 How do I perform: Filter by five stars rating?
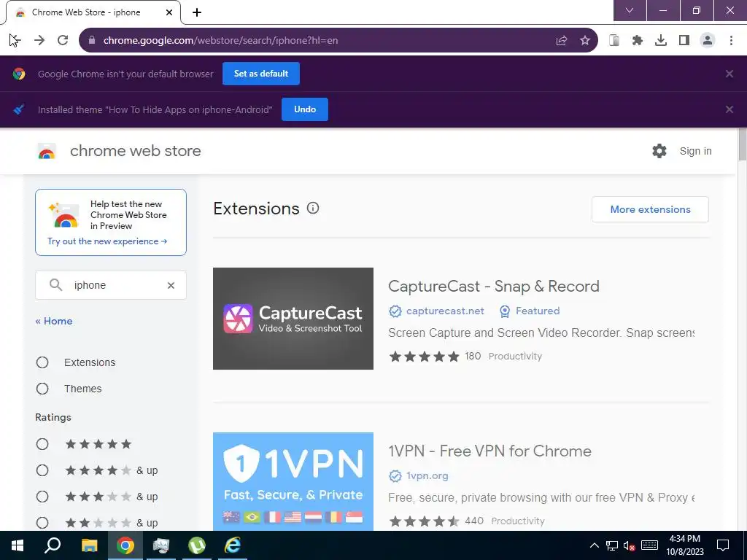(x=42, y=444)
